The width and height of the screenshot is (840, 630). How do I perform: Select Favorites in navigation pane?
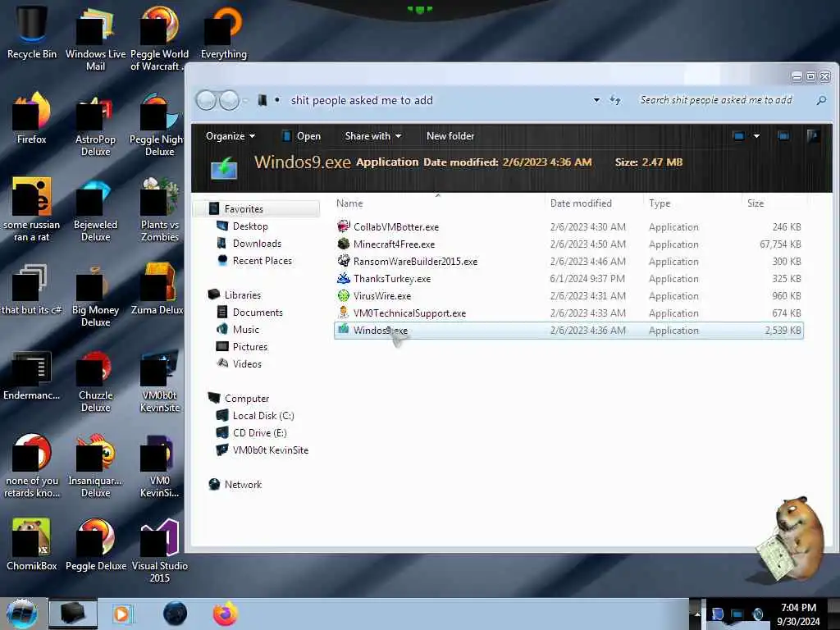[x=243, y=209]
